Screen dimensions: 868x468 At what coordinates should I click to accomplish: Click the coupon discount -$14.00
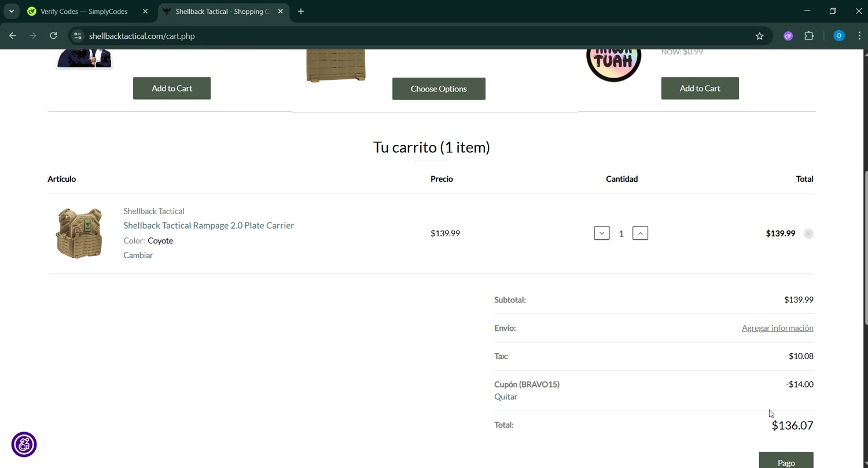pyautogui.click(x=799, y=384)
